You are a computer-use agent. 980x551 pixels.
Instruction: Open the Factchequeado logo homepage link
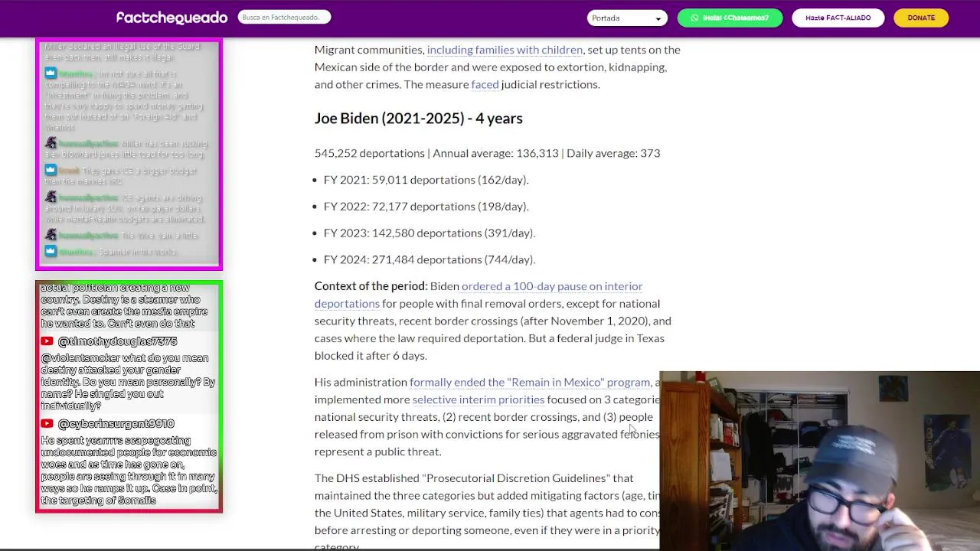coord(171,18)
